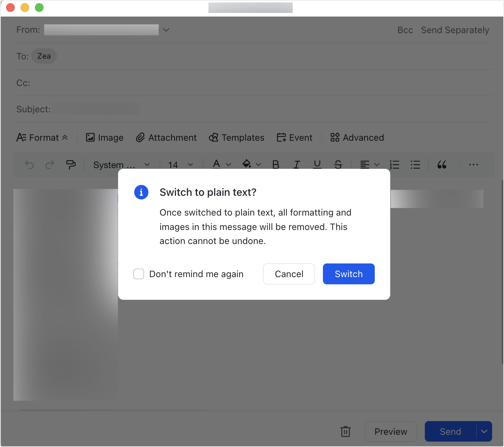Delete the draft with the trash icon
Viewport: 504px width, 447px height.
coord(345,431)
